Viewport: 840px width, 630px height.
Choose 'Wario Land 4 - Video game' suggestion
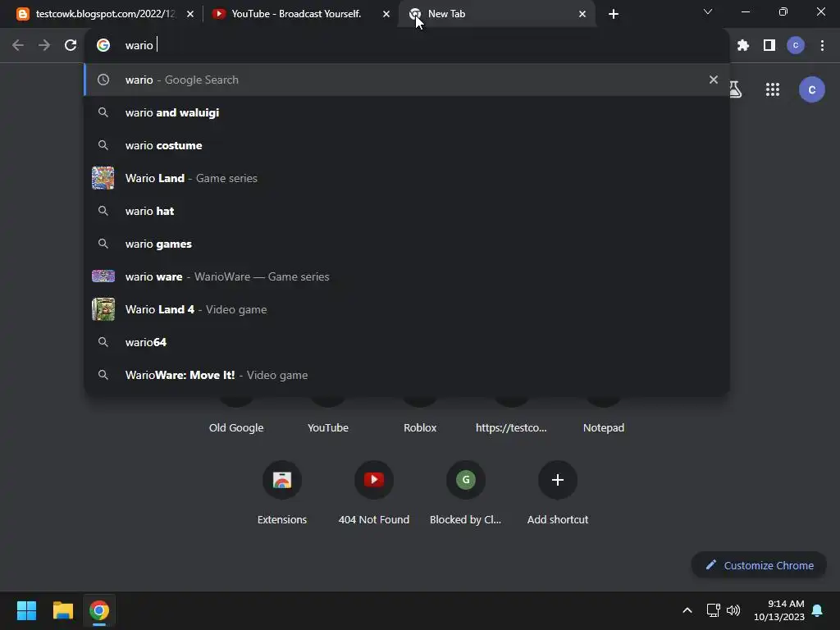click(407, 309)
